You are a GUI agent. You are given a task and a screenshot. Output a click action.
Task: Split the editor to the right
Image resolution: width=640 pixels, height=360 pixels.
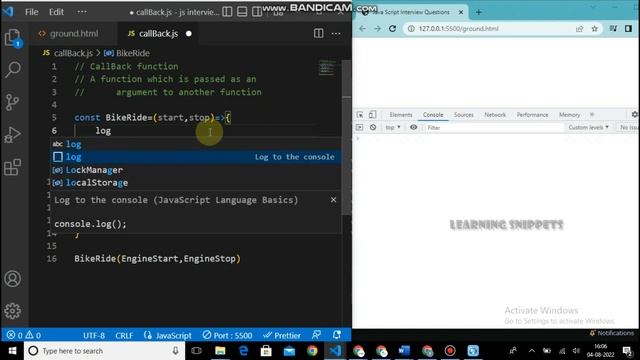click(x=318, y=33)
